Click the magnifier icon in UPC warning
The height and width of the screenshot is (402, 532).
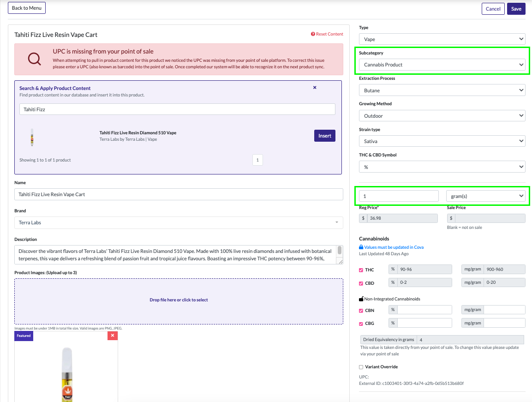(34, 59)
